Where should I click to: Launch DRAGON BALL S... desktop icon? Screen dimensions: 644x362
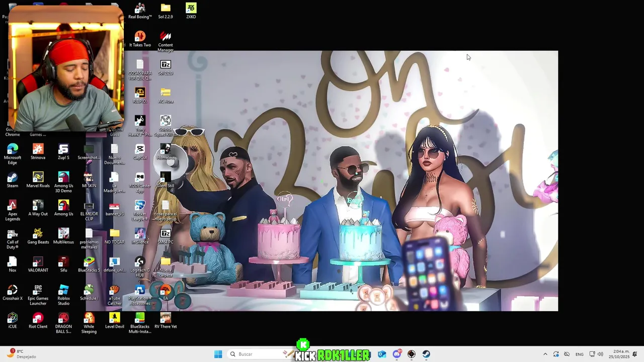point(63,323)
